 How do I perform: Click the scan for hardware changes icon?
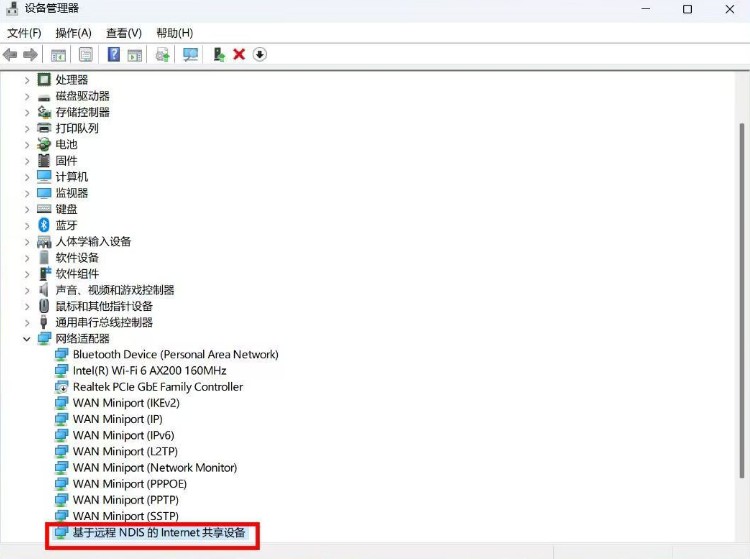pyautogui.click(x=190, y=54)
